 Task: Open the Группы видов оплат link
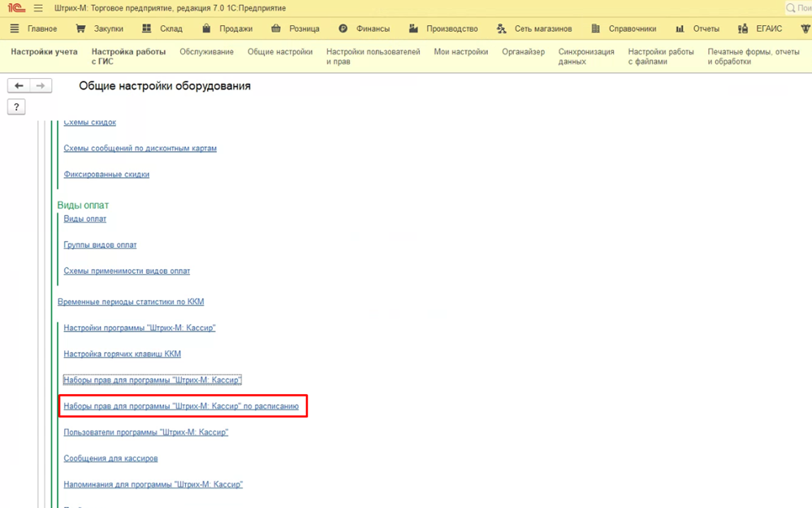tap(100, 245)
